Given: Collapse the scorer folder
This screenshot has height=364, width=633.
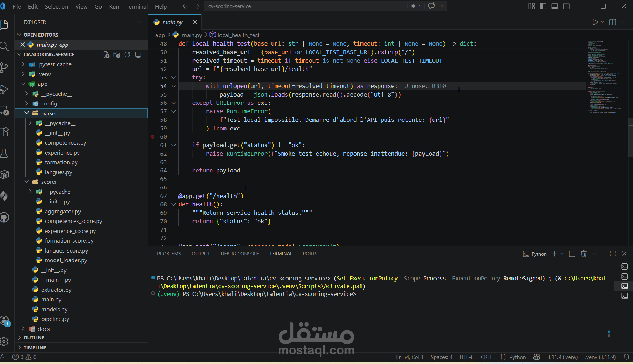Looking at the screenshot, I should point(27,182).
